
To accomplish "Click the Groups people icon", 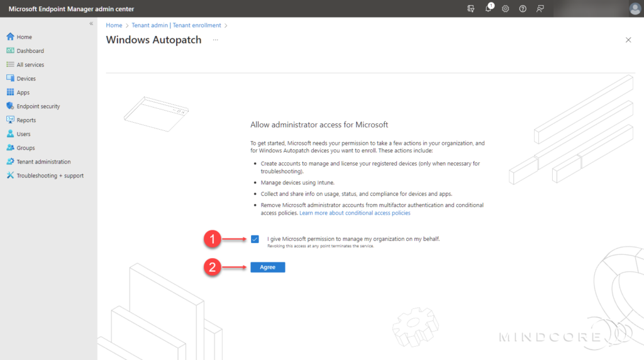I will click(10, 147).
